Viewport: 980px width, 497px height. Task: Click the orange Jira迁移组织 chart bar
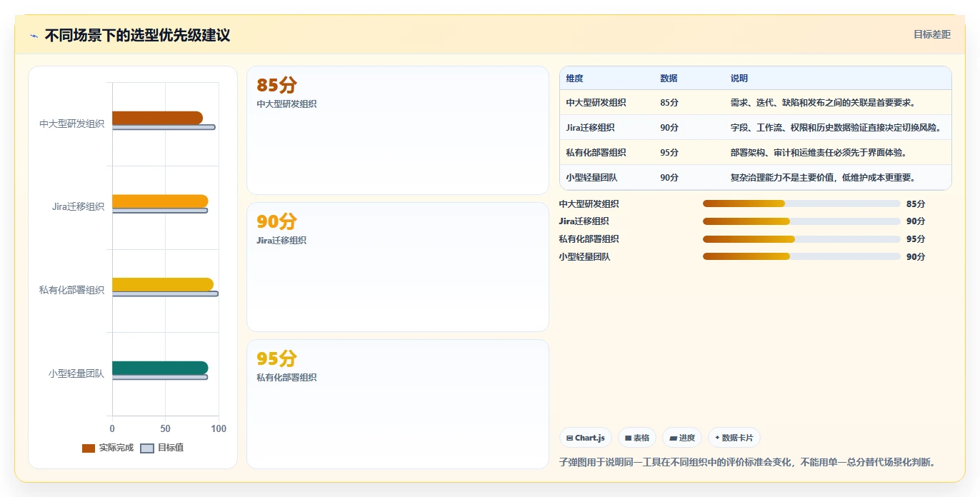(160, 201)
